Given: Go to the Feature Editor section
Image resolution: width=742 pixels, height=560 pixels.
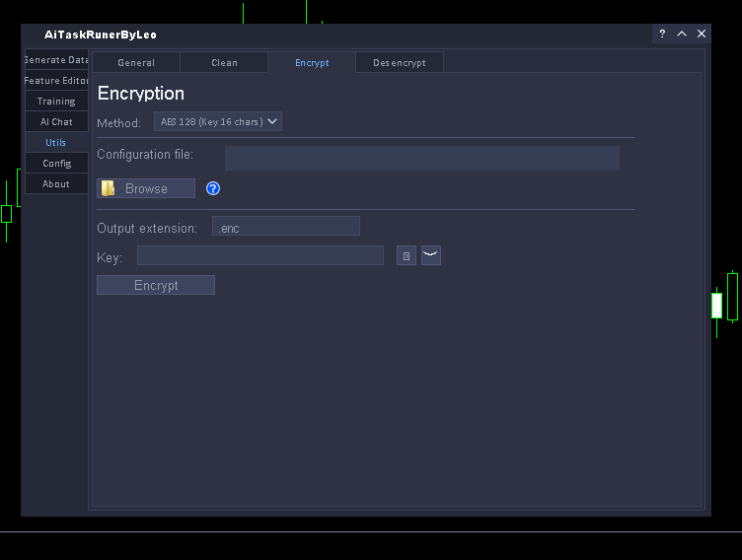Looking at the screenshot, I should pos(56,81).
